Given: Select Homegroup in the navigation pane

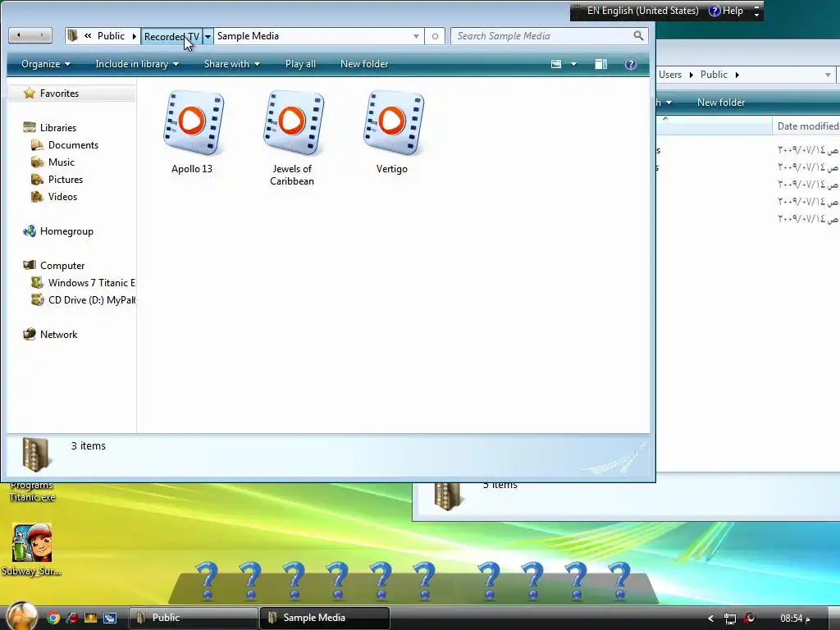Looking at the screenshot, I should point(66,231).
